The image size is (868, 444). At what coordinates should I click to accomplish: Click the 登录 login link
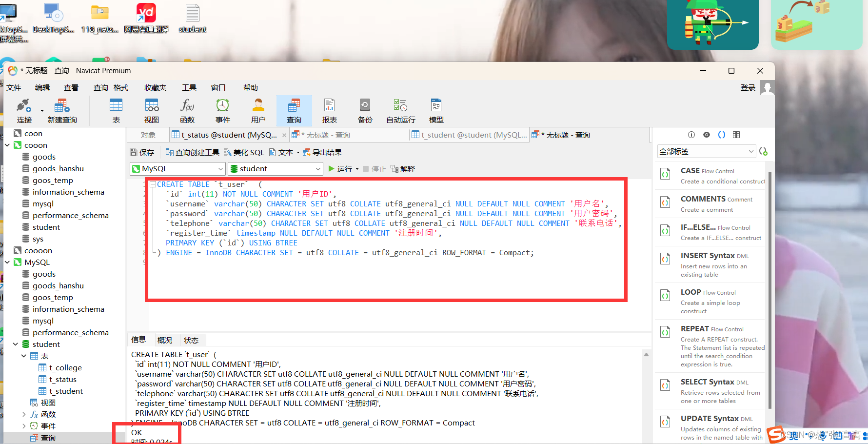point(748,88)
